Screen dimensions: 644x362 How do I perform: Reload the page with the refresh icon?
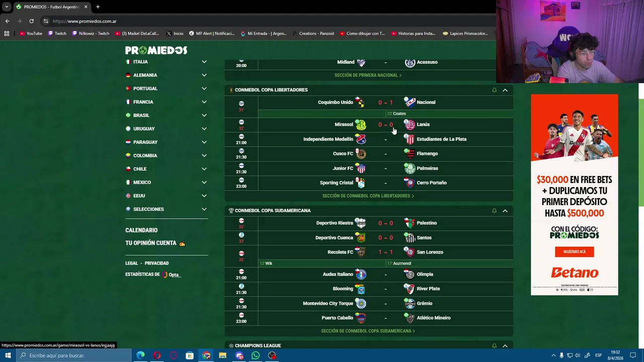point(31,21)
